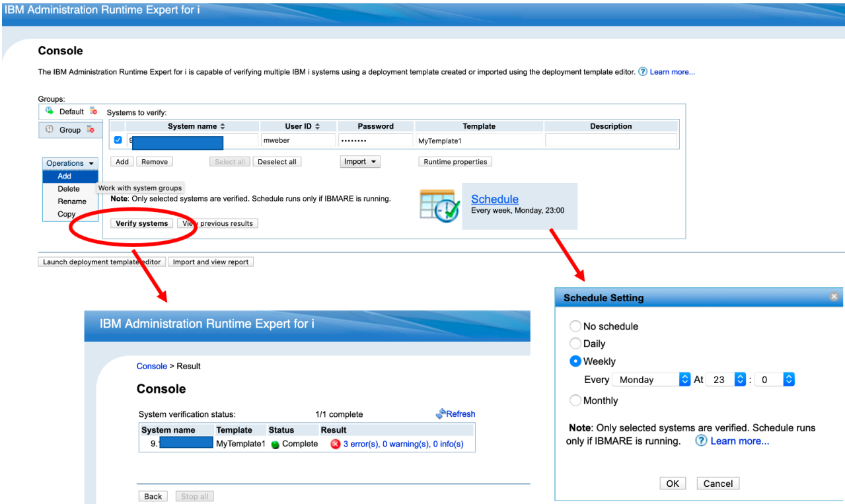Choose Add from the Operations menu
This screenshot has width=845, height=504.
[x=70, y=176]
